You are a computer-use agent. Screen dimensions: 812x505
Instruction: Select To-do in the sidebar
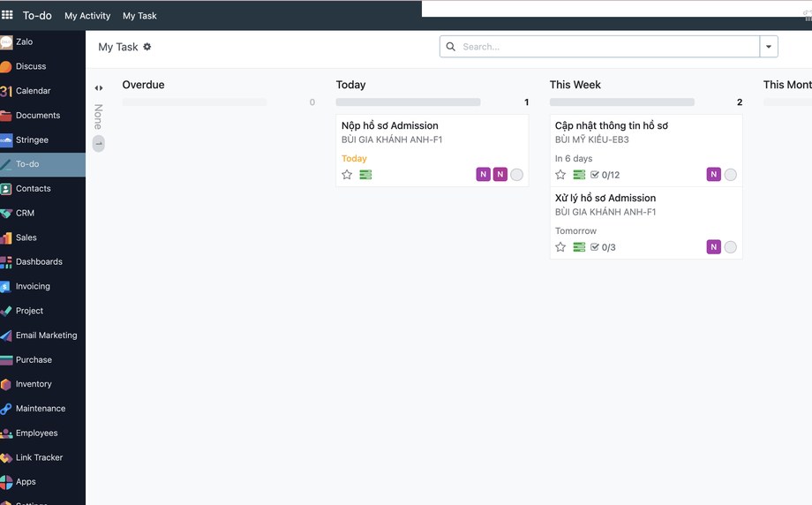[x=42, y=164]
